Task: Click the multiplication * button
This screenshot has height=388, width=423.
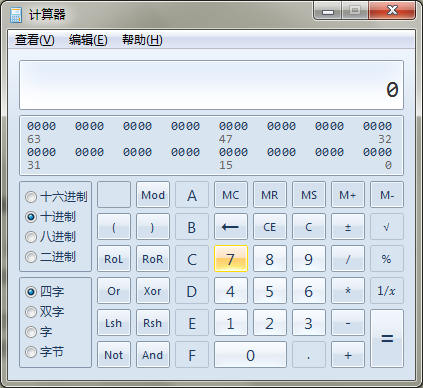Action: point(348,291)
